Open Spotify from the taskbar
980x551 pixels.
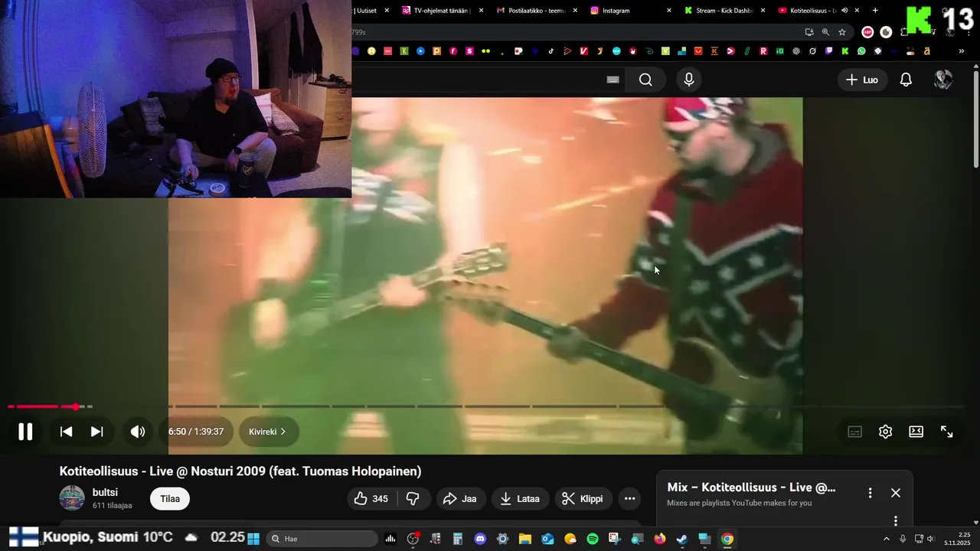[x=593, y=539]
